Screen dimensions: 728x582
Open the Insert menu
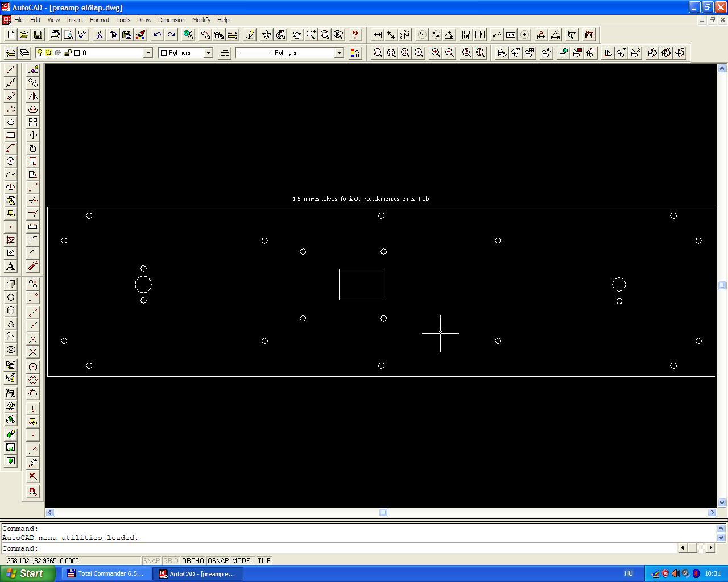[x=75, y=20]
